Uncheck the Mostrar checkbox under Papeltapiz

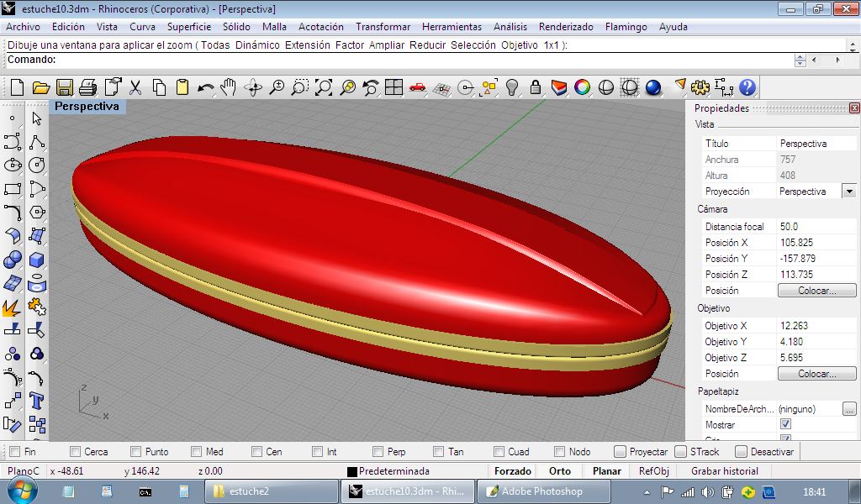pos(785,425)
